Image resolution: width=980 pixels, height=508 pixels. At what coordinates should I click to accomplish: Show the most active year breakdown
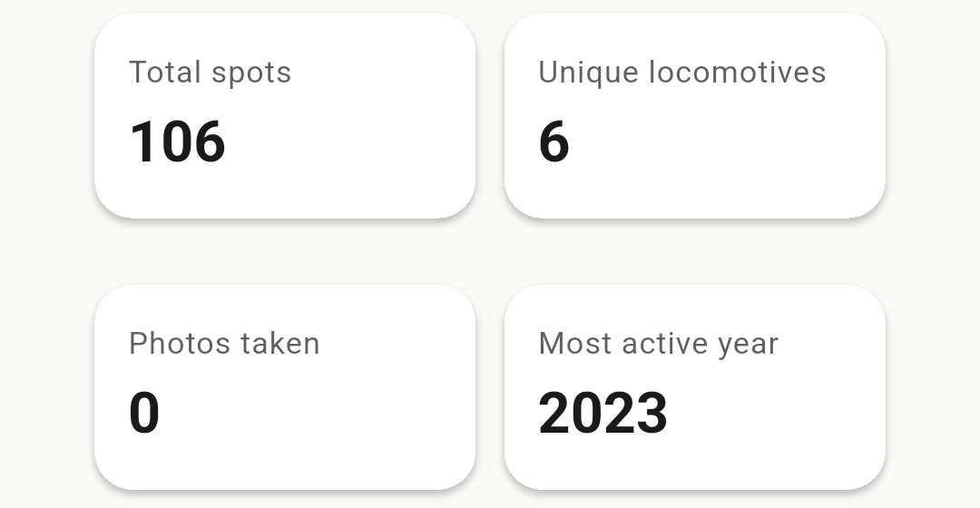[x=694, y=387]
